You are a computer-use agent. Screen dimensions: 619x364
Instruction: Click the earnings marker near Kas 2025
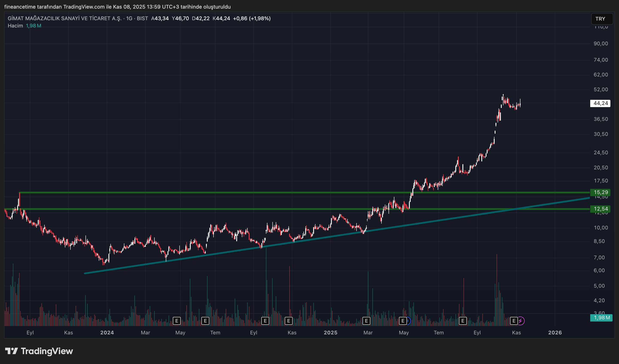(x=514, y=321)
